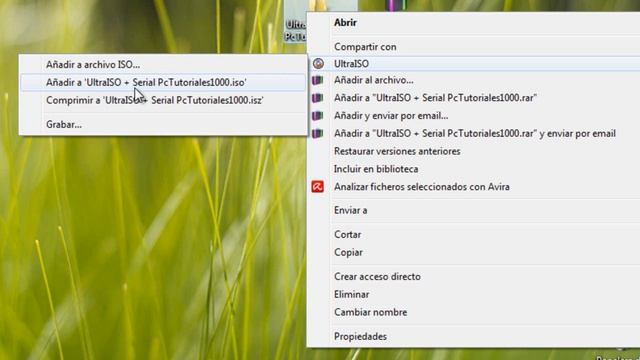Viewport: 640px width, 360px height.
Task: Click the WinRAR icon beside 'Añadir y enviar por email...'
Action: pos(318,116)
